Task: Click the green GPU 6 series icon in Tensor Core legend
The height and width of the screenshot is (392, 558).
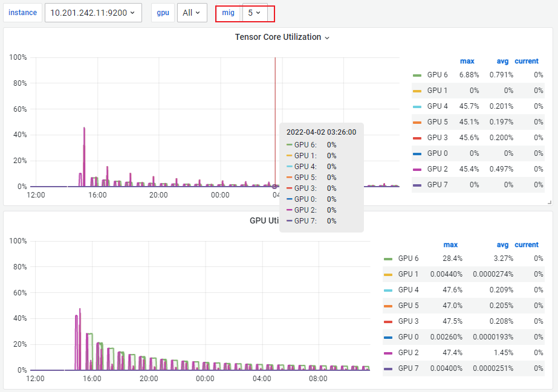Action: [x=418, y=75]
